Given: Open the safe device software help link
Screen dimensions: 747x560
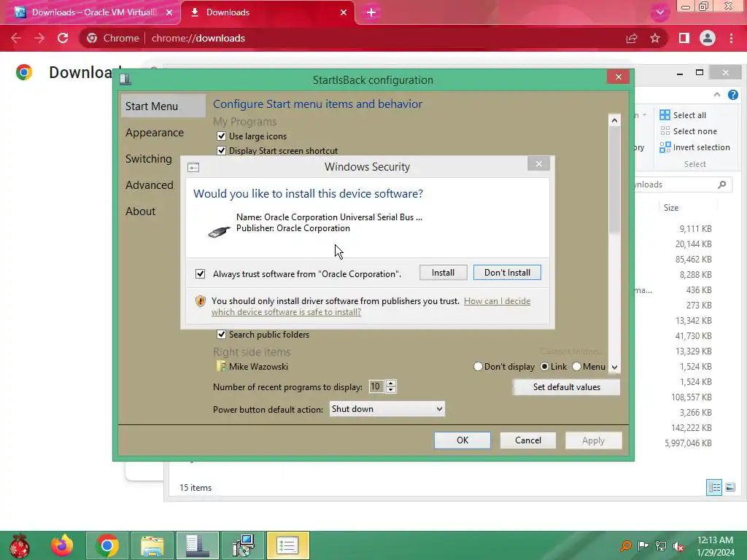Looking at the screenshot, I should (x=371, y=306).
